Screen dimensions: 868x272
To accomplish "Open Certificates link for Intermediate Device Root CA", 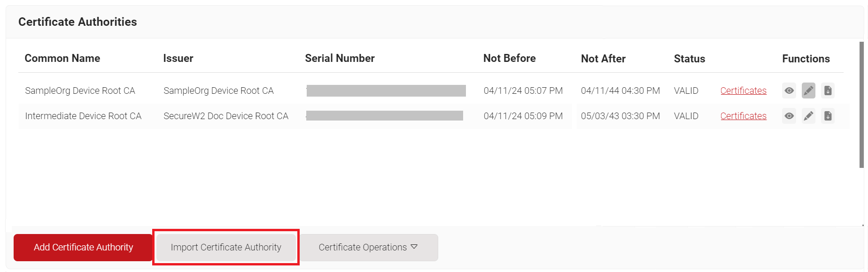I will pos(743,116).
